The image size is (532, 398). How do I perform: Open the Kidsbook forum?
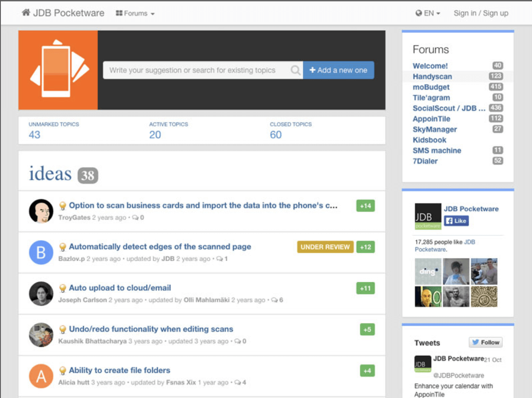click(x=429, y=140)
